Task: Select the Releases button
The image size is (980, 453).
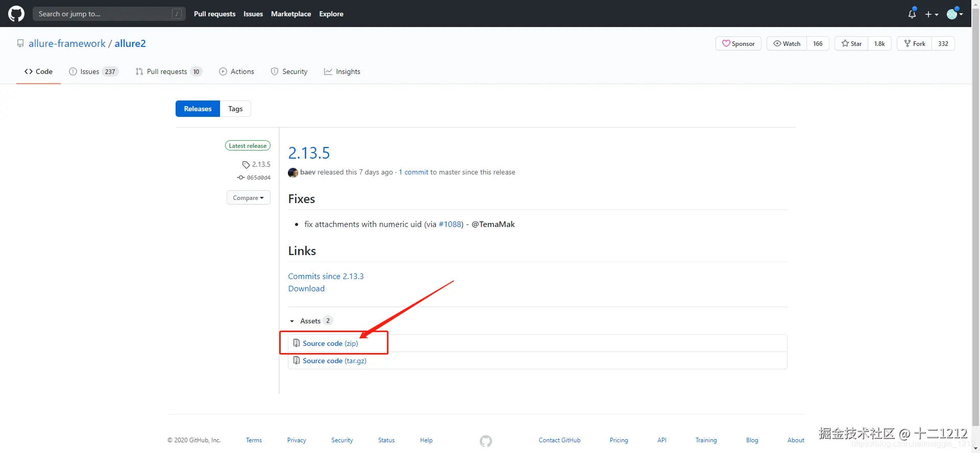Action: click(x=198, y=109)
